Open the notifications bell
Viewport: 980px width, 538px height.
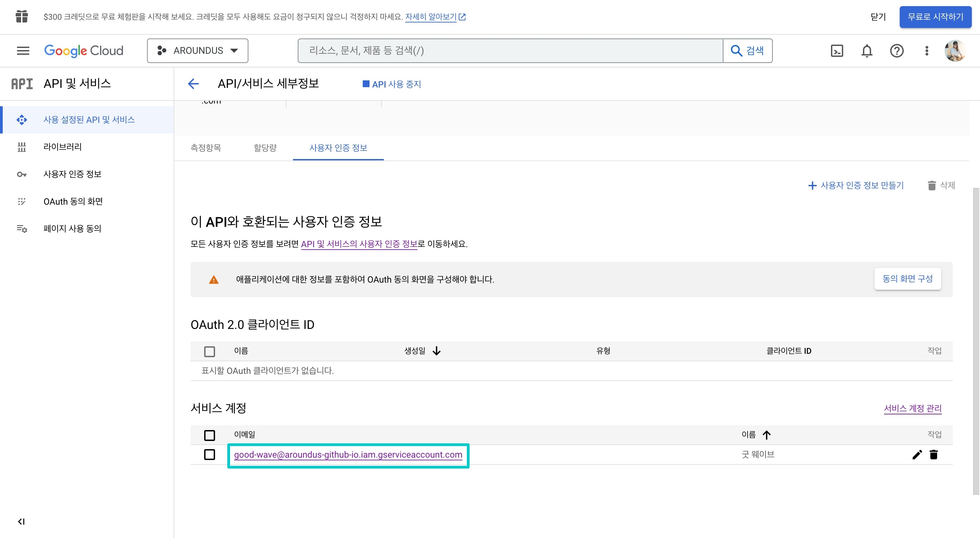[x=867, y=51]
